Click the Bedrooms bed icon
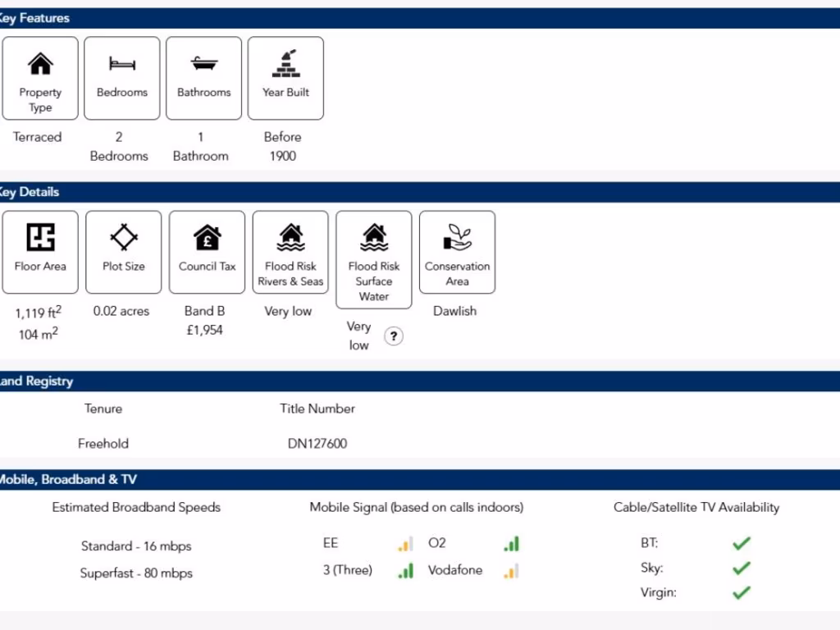The height and width of the screenshot is (630, 840). pos(122,64)
